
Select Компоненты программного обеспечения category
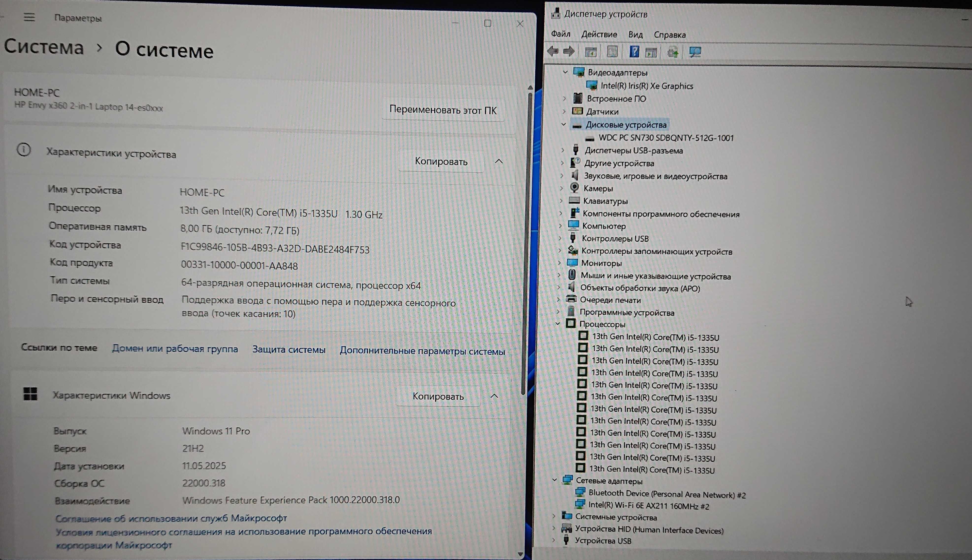coord(661,214)
